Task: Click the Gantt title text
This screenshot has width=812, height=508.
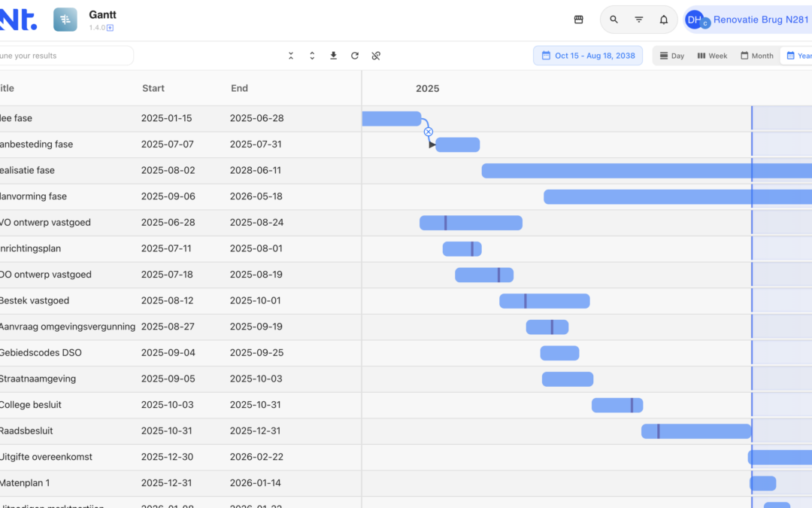Action: (102, 14)
